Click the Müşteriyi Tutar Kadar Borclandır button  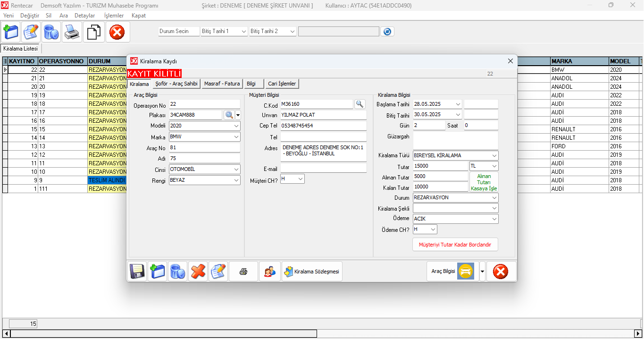(455, 245)
